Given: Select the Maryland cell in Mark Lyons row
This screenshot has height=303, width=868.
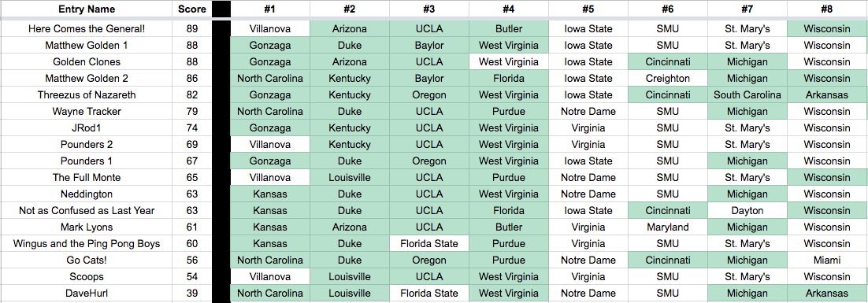Looking at the screenshot, I should click(x=667, y=227).
